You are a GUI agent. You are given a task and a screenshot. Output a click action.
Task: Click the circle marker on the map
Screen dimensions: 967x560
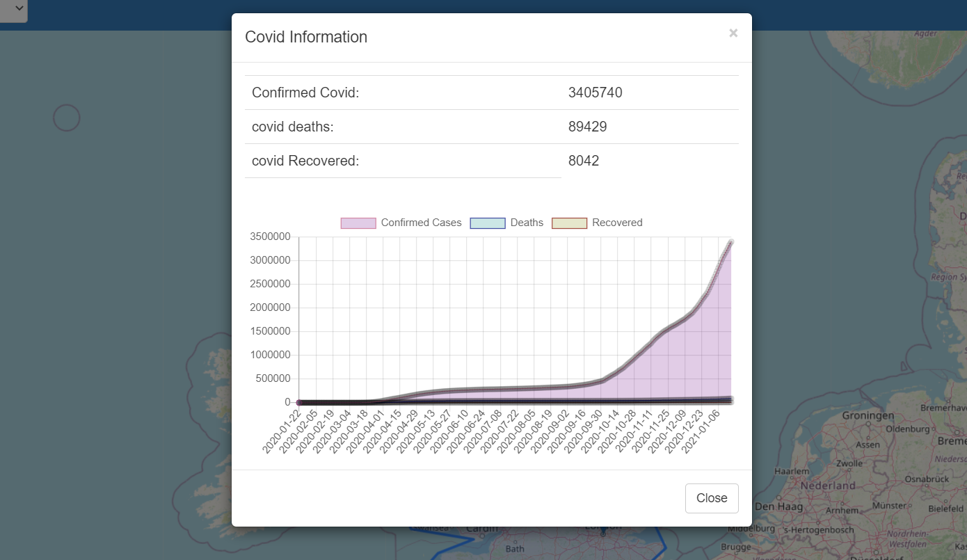click(67, 118)
